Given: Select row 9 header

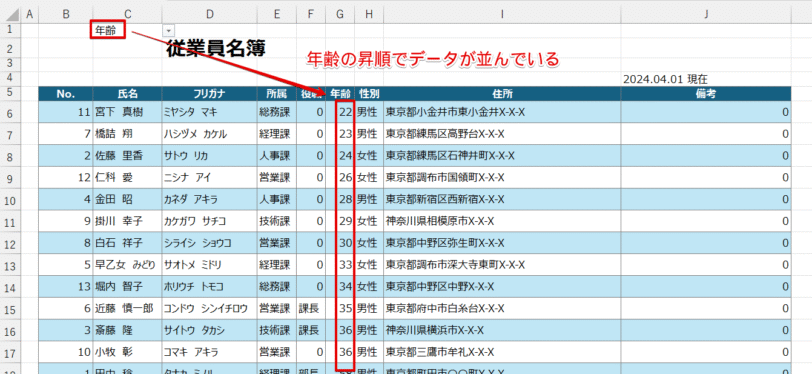Looking at the screenshot, I should pyautogui.click(x=11, y=178).
